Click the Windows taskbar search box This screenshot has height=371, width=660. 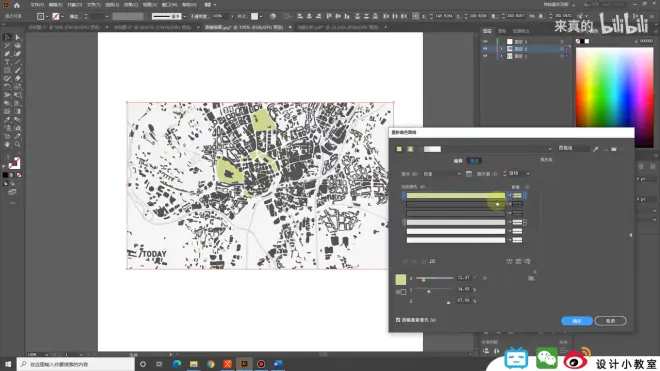[x=76, y=364]
